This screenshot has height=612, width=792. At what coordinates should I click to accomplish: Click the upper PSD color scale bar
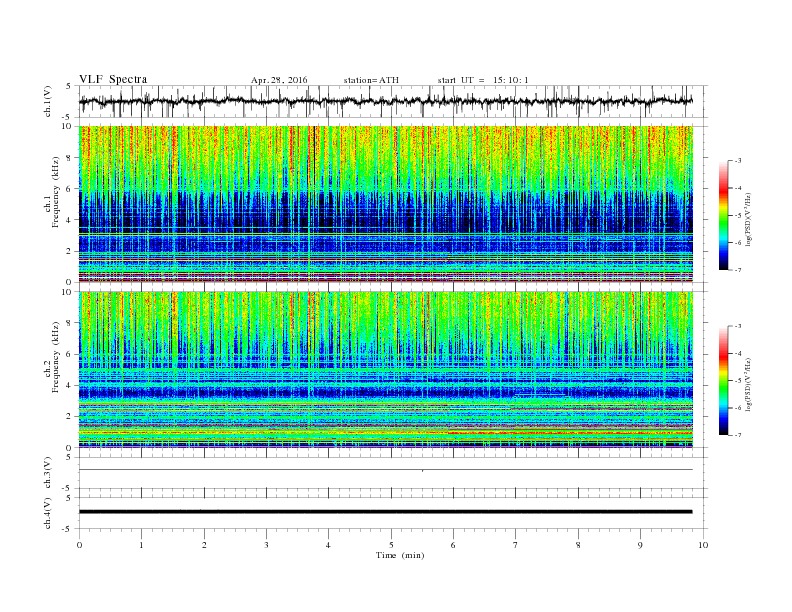(x=723, y=215)
